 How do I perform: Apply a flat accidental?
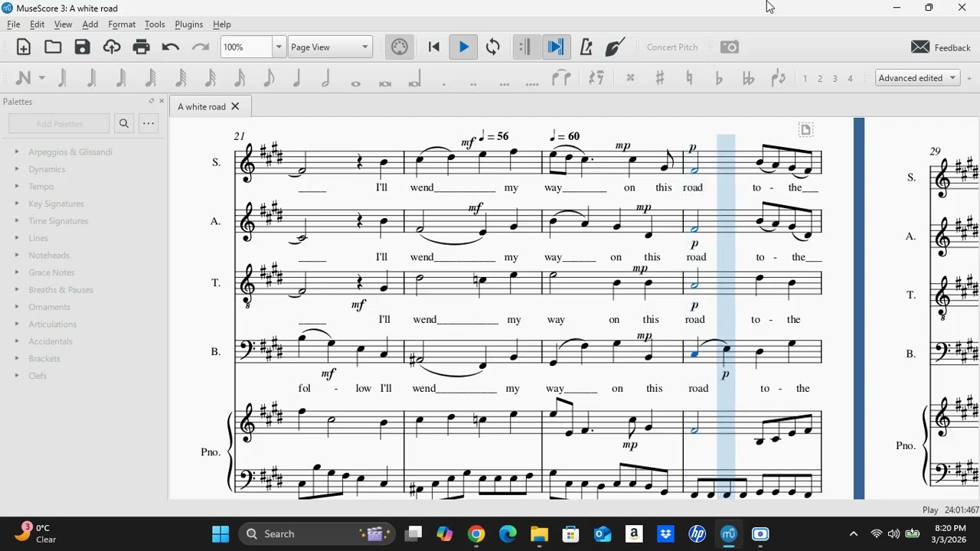pyautogui.click(x=719, y=78)
